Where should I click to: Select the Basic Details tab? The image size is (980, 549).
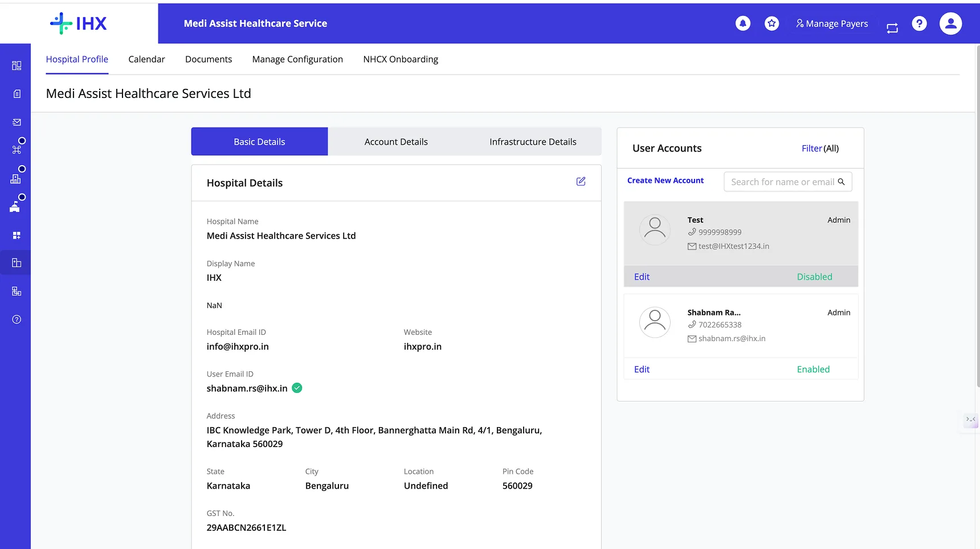(259, 142)
